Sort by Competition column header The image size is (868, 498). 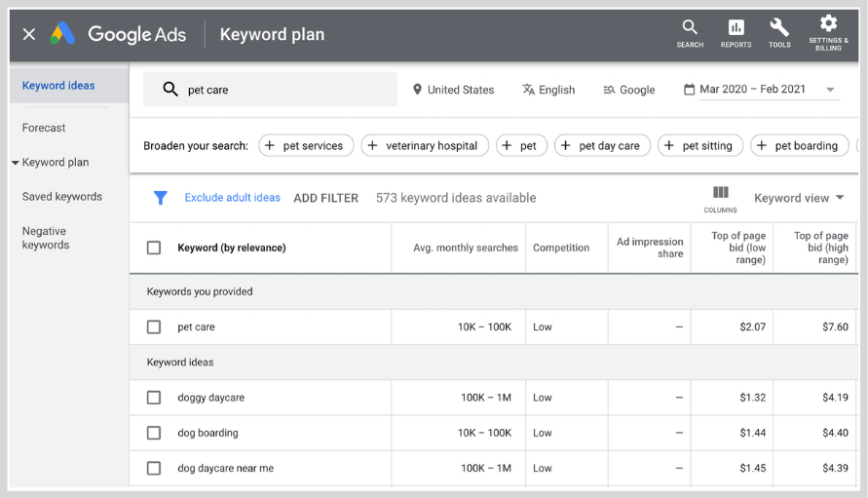click(x=561, y=248)
